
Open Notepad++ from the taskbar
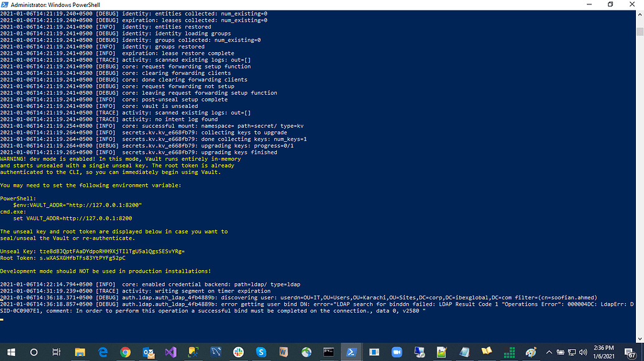[442, 352]
